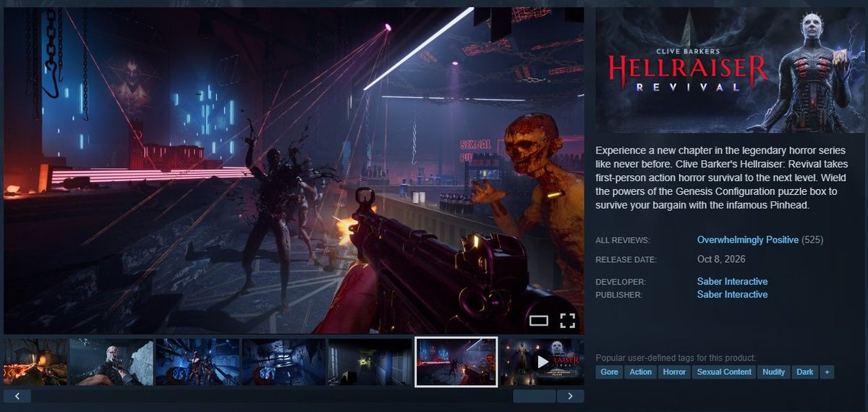Screen dimensions: 868x412
Task: Open developer Saber Interactive link
Action: click(732, 282)
